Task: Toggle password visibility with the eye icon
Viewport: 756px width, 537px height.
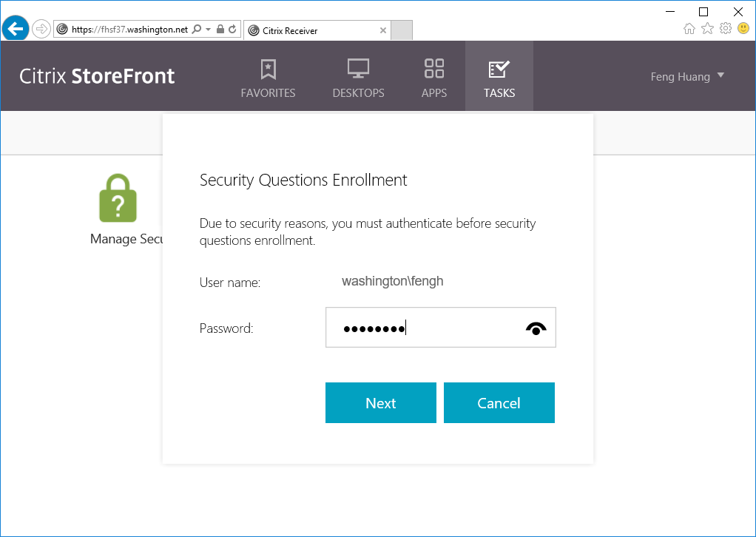Action: 536,328
